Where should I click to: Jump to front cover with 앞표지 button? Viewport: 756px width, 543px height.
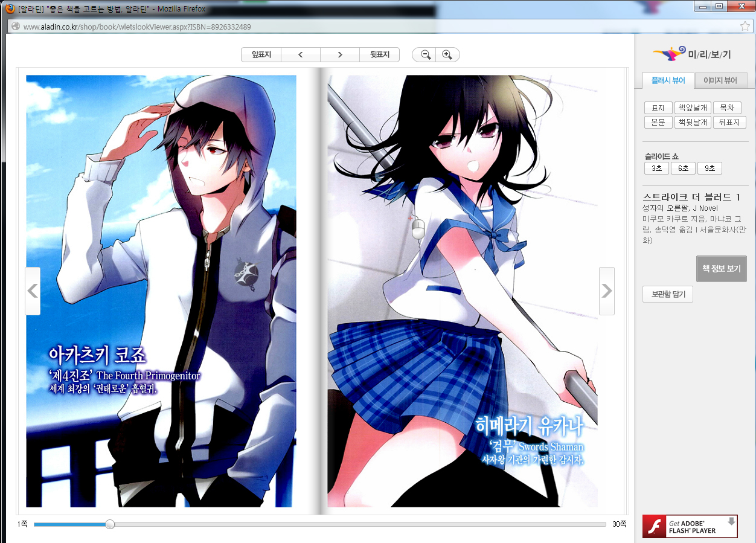tap(261, 55)
